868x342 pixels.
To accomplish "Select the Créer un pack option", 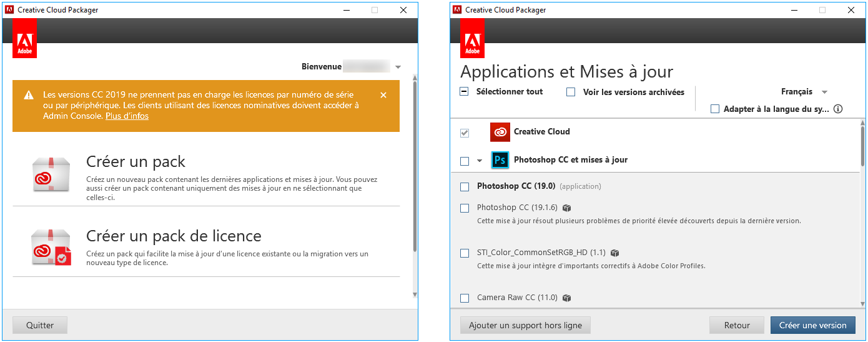I will click(136, 162).
